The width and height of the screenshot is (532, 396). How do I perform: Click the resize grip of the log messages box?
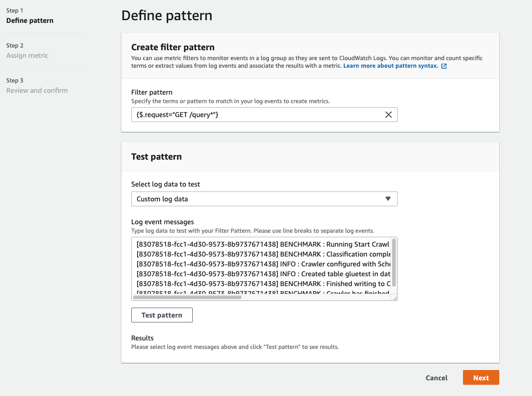point(394,298)
